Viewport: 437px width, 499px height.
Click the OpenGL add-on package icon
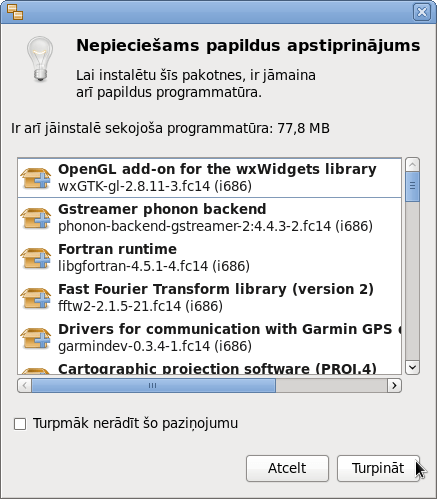pyautogui.click(x=36, y=178)
